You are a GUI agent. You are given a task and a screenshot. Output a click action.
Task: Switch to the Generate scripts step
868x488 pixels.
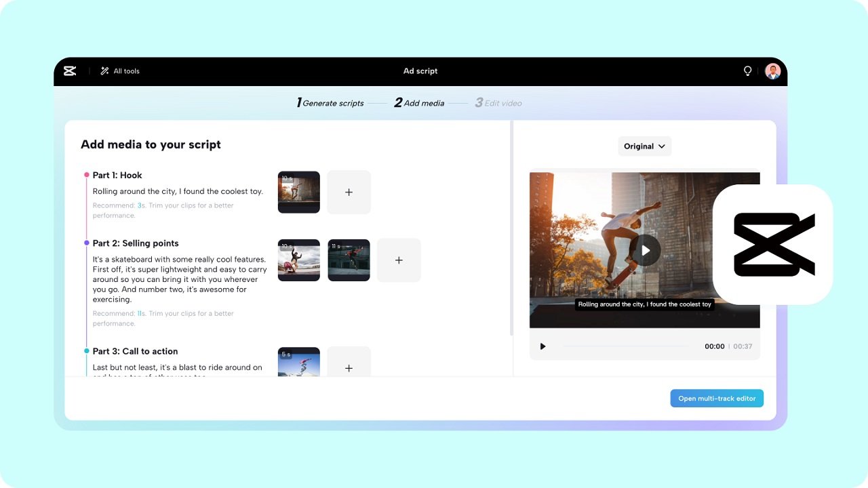(330, 102)
